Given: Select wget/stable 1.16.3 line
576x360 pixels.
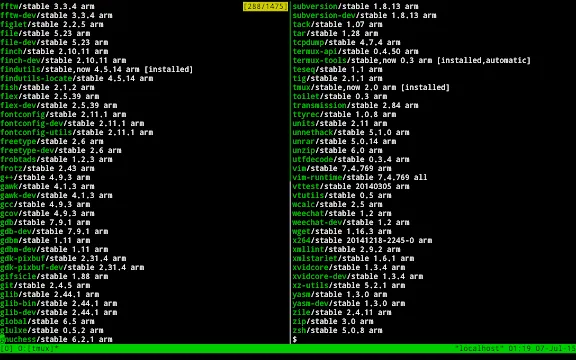Looking at the screenshot, I should coord(342,231).
